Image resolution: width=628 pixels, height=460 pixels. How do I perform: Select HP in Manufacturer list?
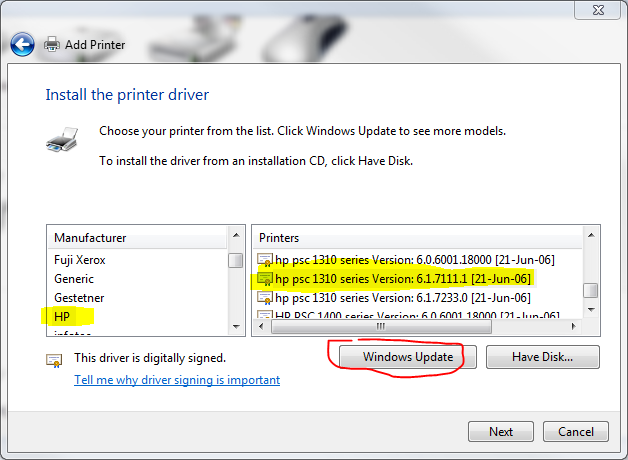coord(62,317)
